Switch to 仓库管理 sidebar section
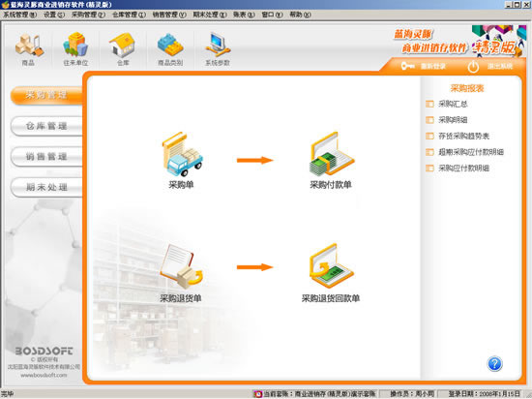532x399 pixels. (46, 126)
